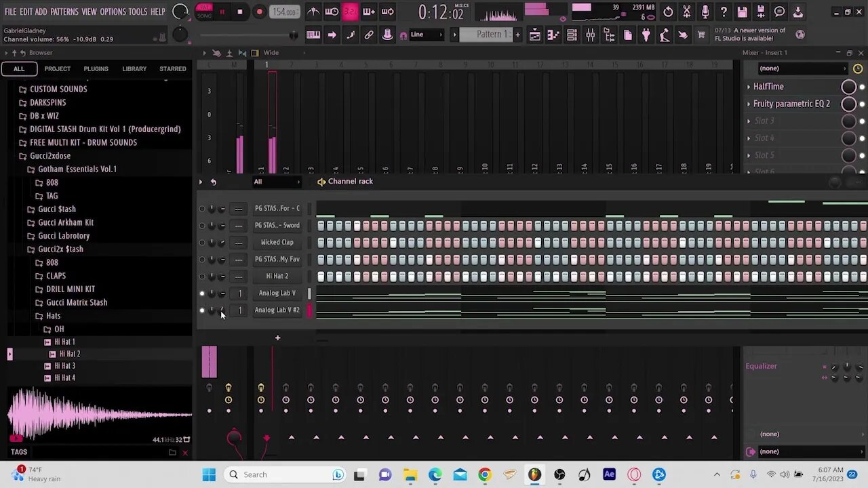The height and width of the screenshot is (488, 868).
Task: Mute the Analog Lab V channel LED
Action: (201, 293)
